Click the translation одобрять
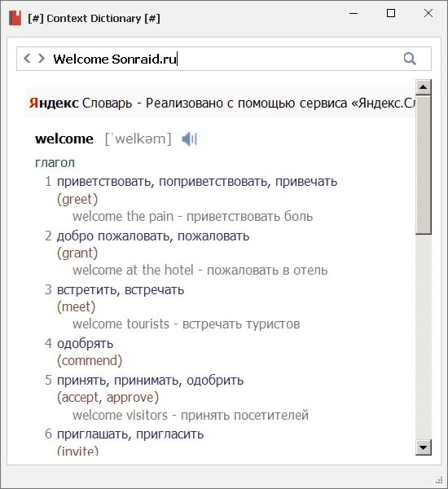The width and height of the screenshot is (448, 489). (x=85, y=344)
